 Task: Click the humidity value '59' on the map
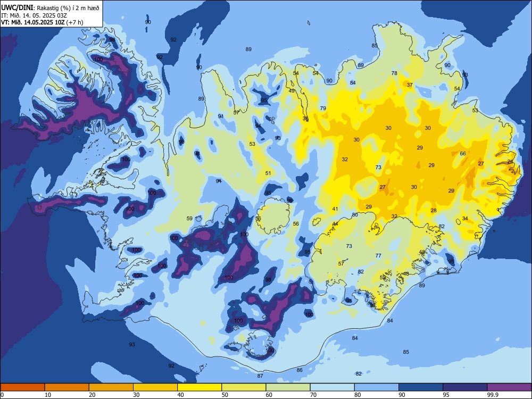[x=190, y=219]
